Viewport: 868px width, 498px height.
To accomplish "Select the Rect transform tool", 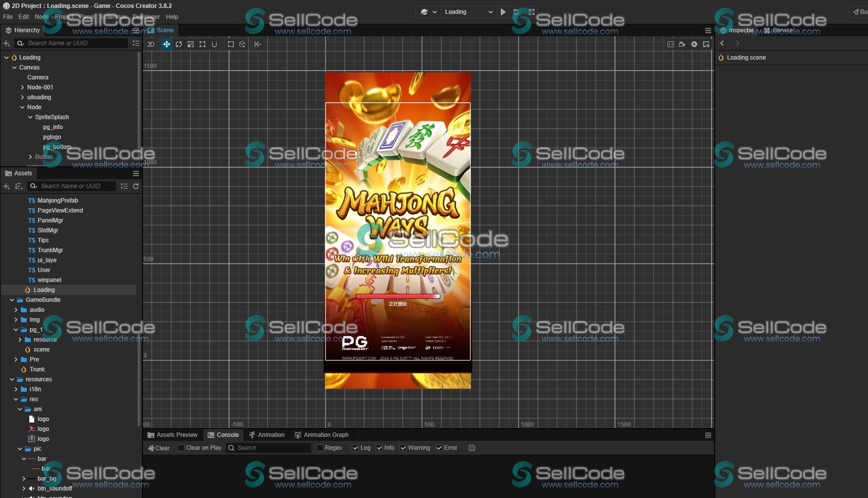I will [x=202, y=44].
